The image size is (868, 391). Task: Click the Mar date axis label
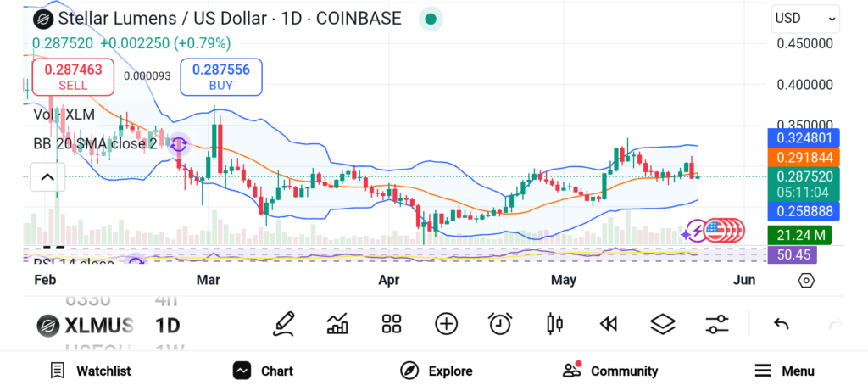pos(209,280)
